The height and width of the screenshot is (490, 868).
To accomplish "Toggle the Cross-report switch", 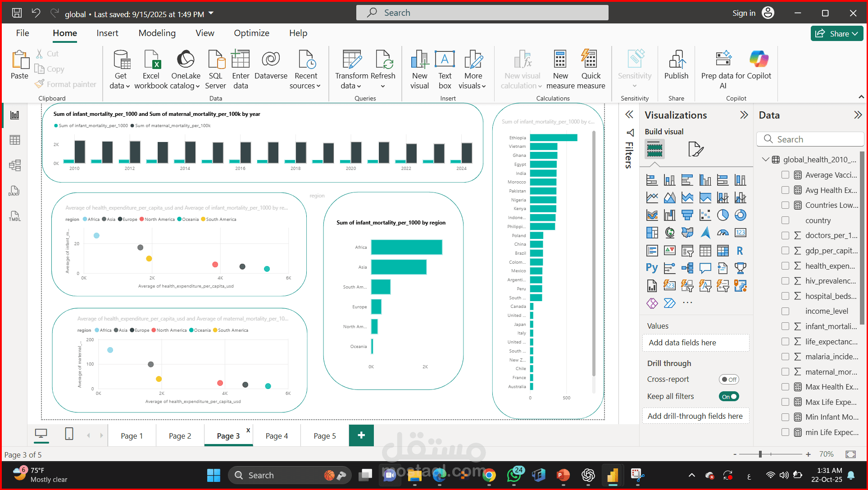I will click(728, 380).
